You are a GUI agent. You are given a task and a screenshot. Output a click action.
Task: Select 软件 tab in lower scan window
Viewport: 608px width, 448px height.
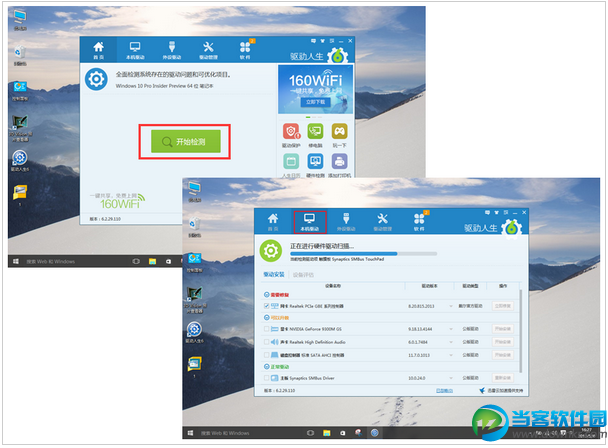[419, 222]
